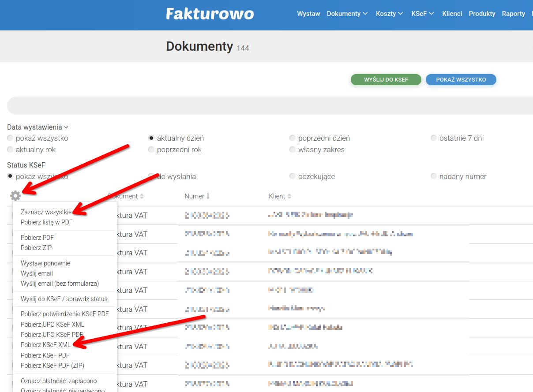Image resolution: width=533 pixels, height=392 pixels.
Task: Expand the Dokumenty navigation dropdown
Action: (x=347, y=14)
